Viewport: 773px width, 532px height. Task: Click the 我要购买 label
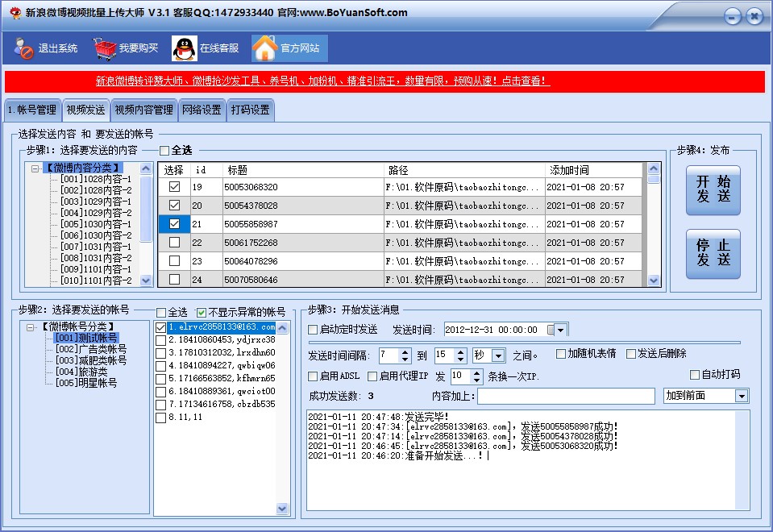click(139, 48)
